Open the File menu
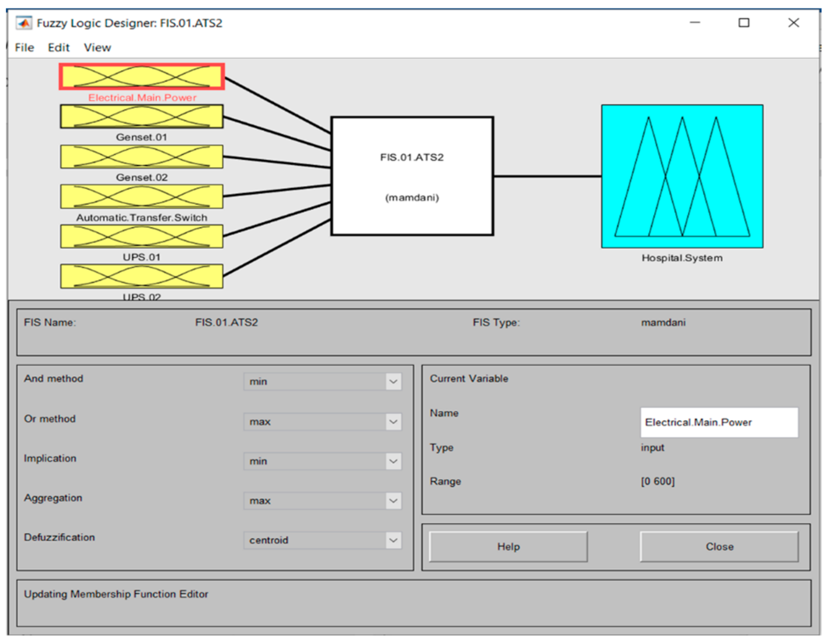 point(24,48)
